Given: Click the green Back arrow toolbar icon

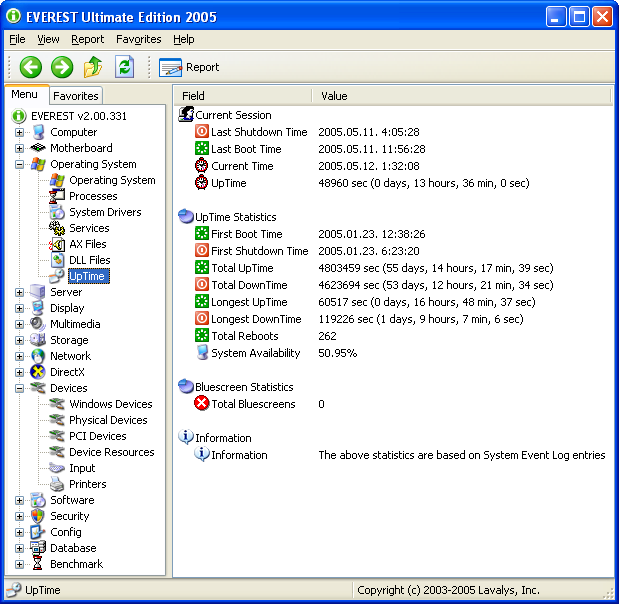Looking at the screenshot, I should coord(30,67).
